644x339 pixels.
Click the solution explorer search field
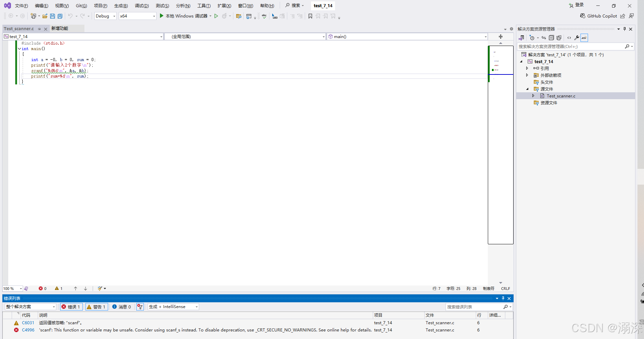tap(575, 47)
